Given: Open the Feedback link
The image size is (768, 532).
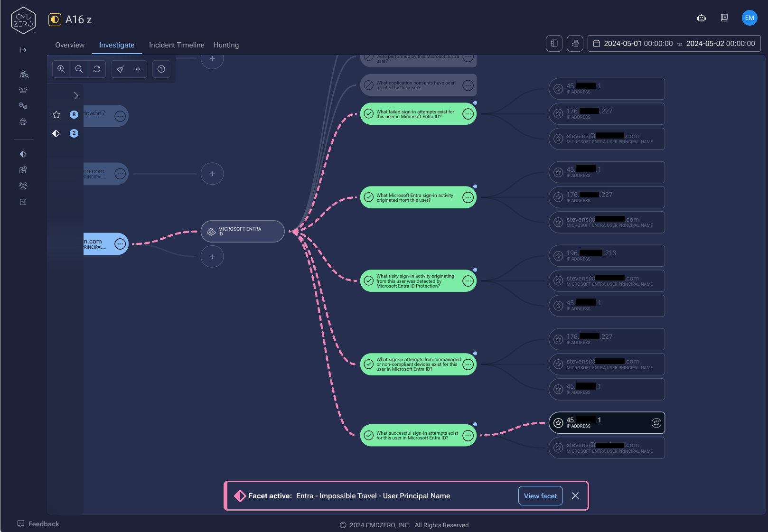Looking at the screenshot, I should coord(38,524).
